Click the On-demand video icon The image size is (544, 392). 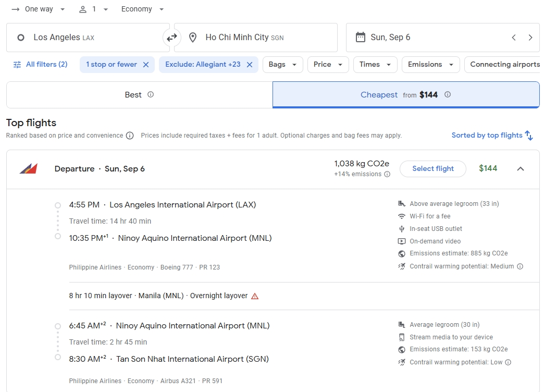[x=401, y=241]
